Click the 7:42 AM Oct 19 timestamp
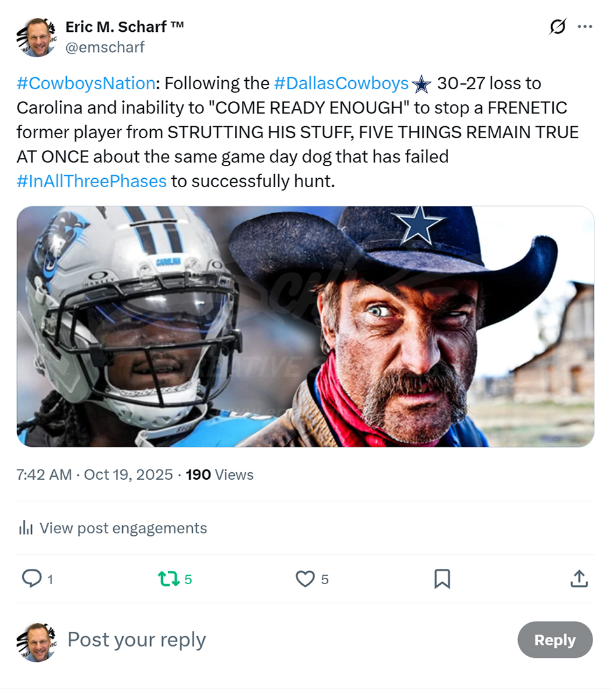Image resolution: width=611 pixels, height=700 pixels. (x=95, y=475)
